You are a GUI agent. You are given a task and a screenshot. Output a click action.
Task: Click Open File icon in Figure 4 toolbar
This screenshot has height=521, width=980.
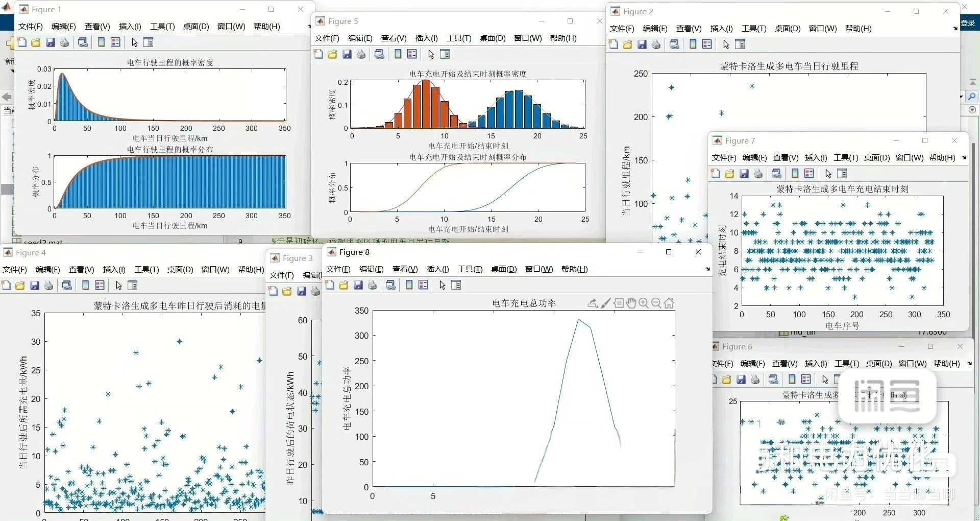point(20,286)
